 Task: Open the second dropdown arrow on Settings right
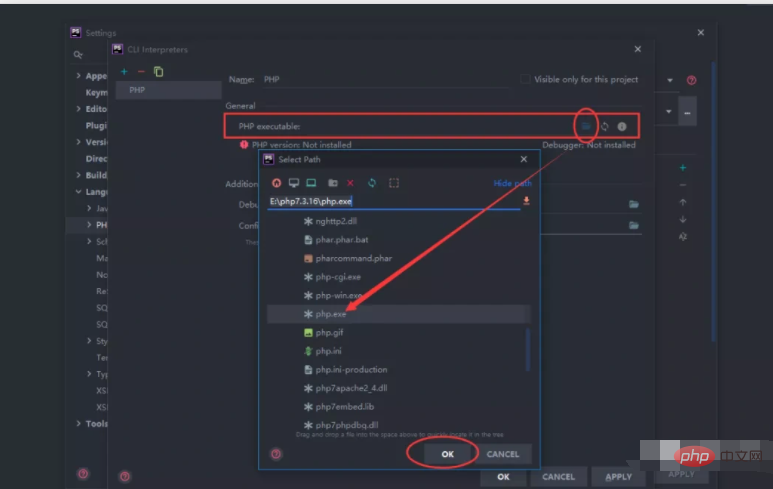click(668, 111)
